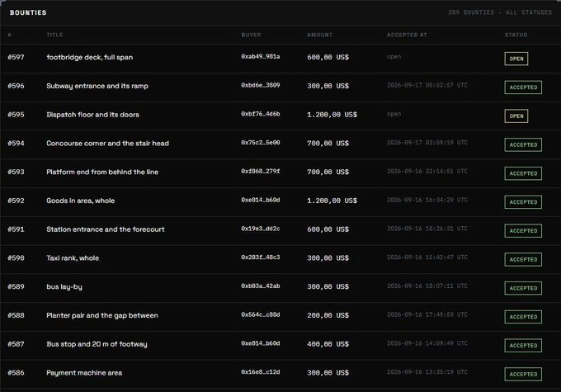The height and width of the screenshot is (392, 561).
Task: Select buyer address 0xbd6e_3809
Action: click(x=261, y=85)
